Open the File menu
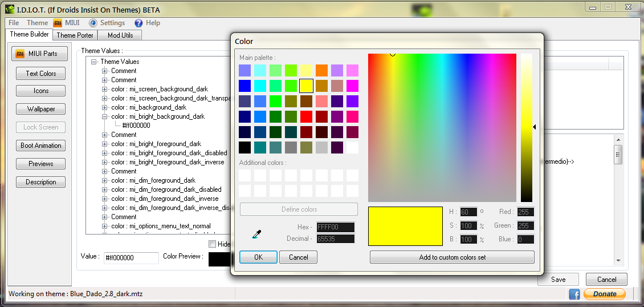Viewport: 644px width, 307px height. (x=14, y=23)
